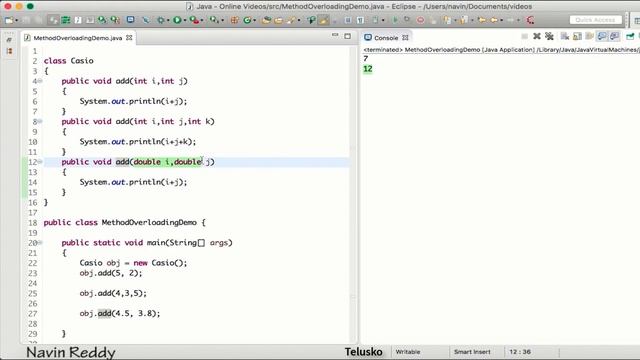The height and width of the screenshot is (360, 640).
Task: Click the New file wizard icon
Action: pos(9,20)
